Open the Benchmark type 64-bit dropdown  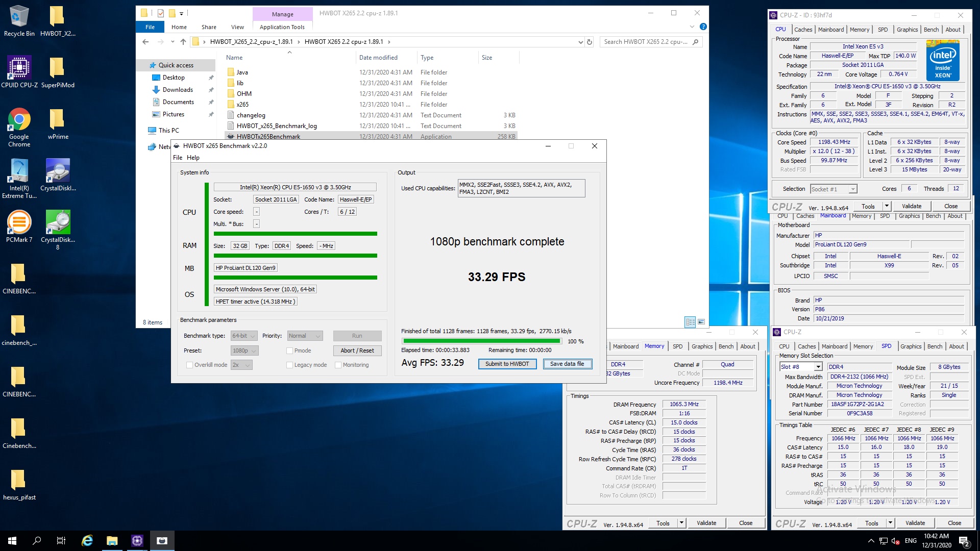[x=244, y=336]
